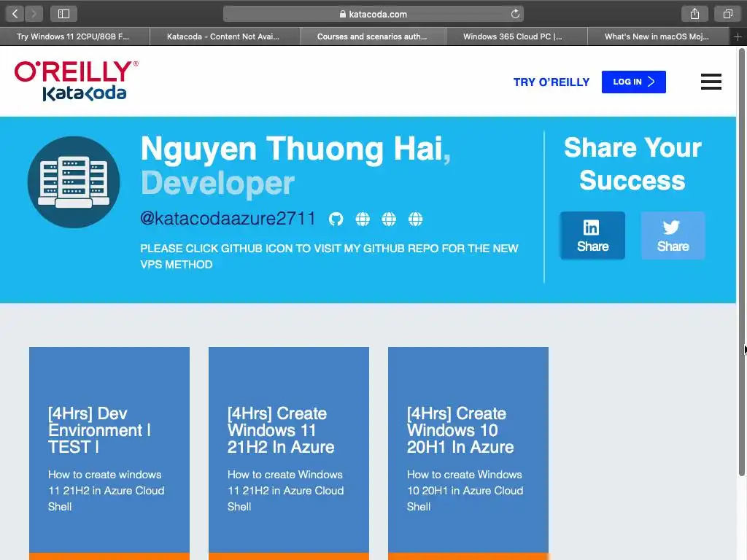Go forward with Safari's forward arrow
This screenshot has width=747, height=560.
[34, 14]
